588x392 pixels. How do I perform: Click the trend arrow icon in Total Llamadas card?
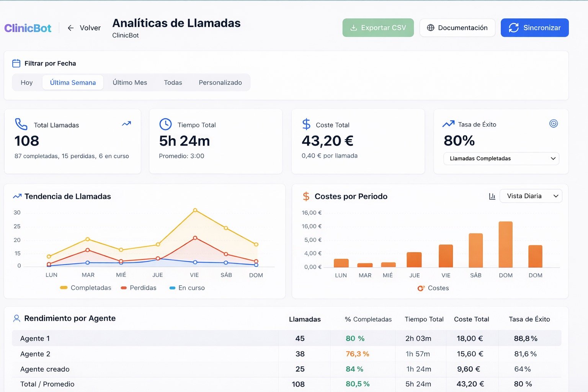pyautogui.click(x=126, y=124)
